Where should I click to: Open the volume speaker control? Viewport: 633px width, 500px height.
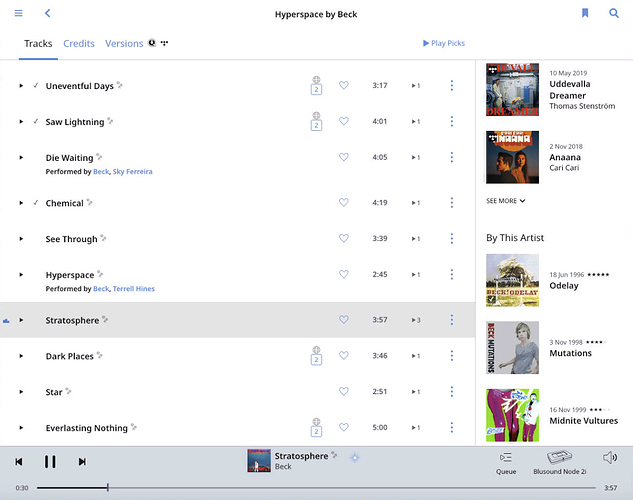pyautogui.click(x=610, y=458)
